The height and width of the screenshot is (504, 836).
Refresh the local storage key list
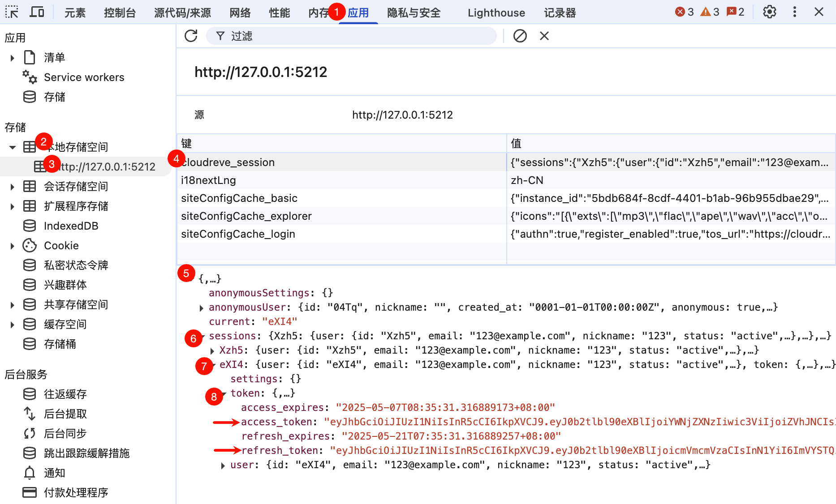pos(191,36)
